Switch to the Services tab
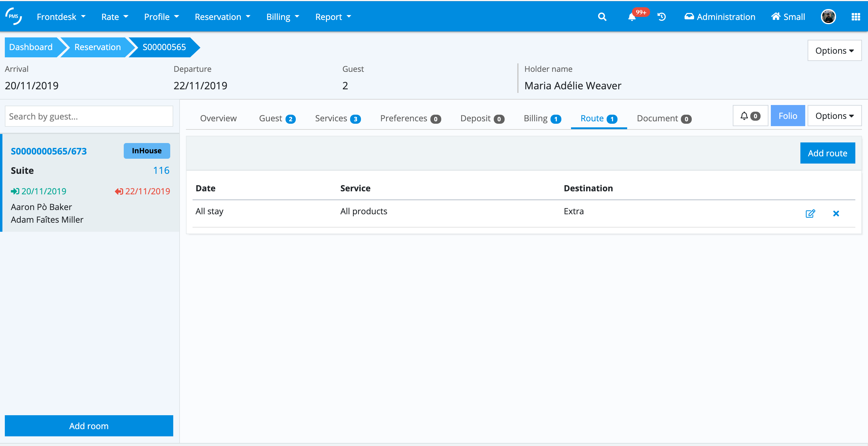The width and height of the screenshot is (868, 446). 338,118
